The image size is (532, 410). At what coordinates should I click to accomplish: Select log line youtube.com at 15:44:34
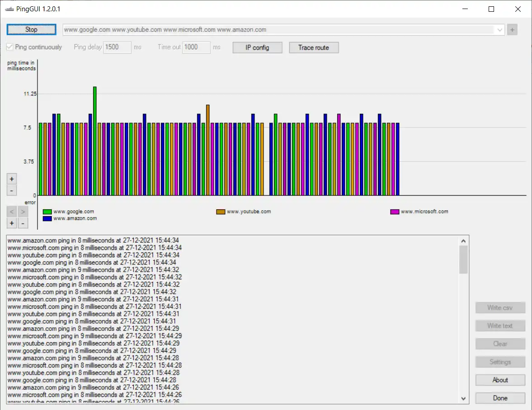point(94,255)
